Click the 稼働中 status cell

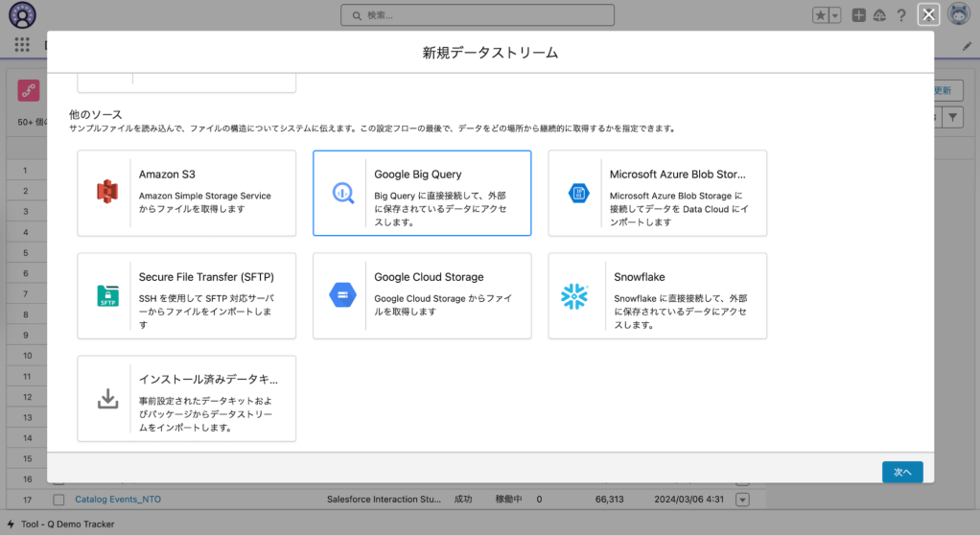[x=509, y=500]
